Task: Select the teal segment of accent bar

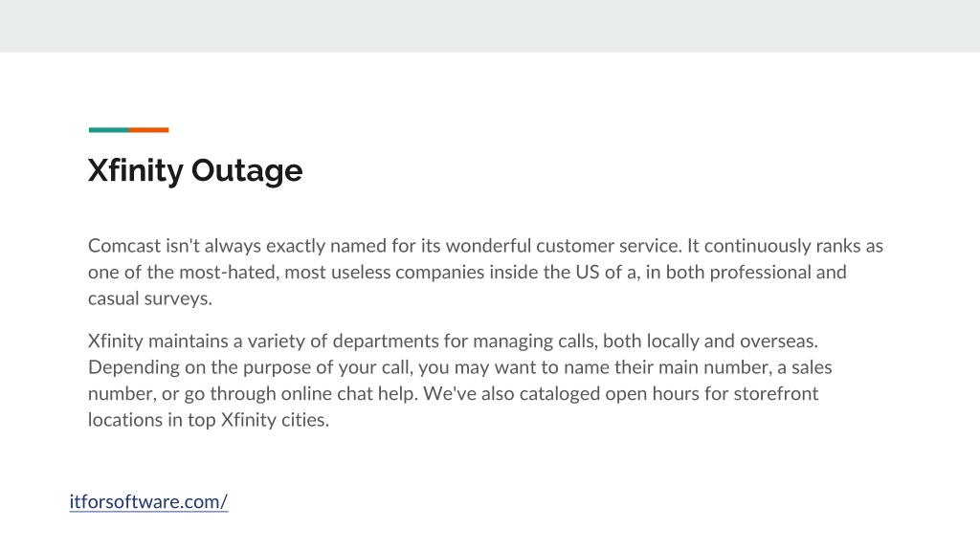Action: pyautogui.click(x=109, y=130)
